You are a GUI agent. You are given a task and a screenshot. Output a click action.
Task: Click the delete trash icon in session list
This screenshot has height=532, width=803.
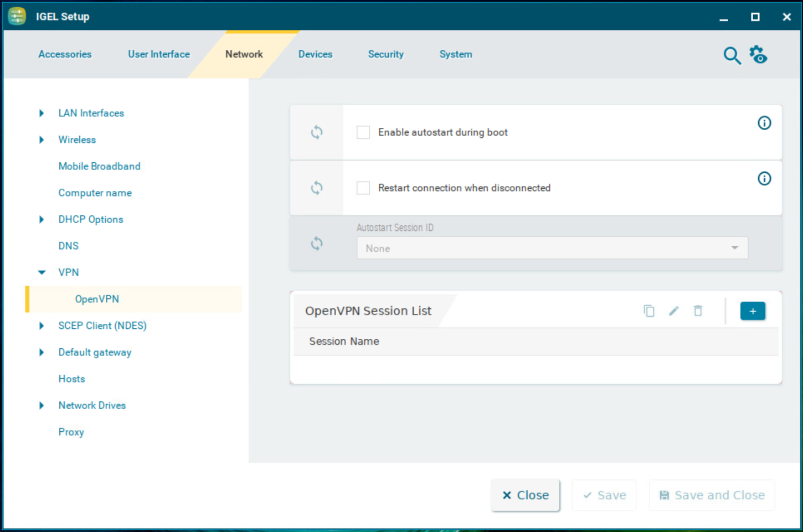click(698, 311)
